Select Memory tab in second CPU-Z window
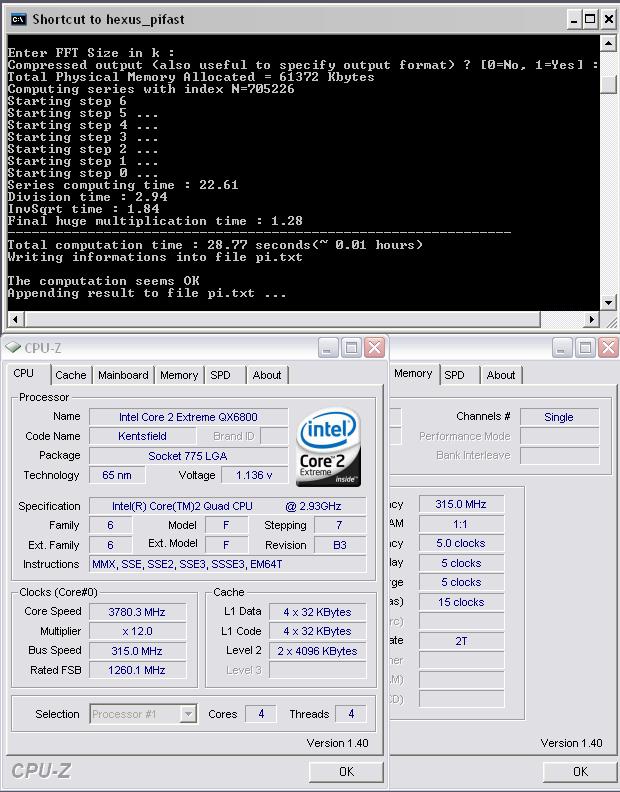Image resolution: width=620 pixels, height=792 pixels. tap(413, 373)
